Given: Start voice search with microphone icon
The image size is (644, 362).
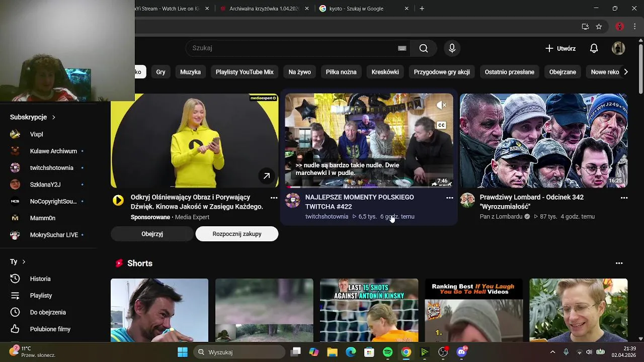Looking at the screenshot, I should (452, 48).
